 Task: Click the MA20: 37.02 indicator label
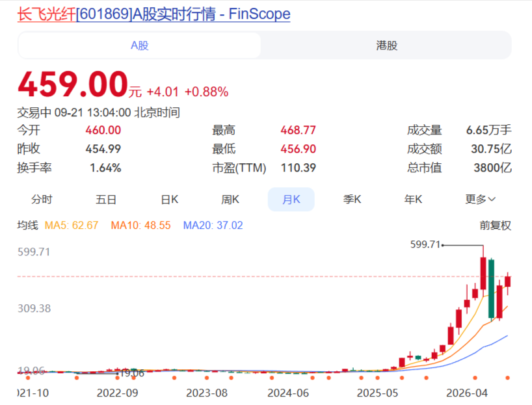(213, 226)
